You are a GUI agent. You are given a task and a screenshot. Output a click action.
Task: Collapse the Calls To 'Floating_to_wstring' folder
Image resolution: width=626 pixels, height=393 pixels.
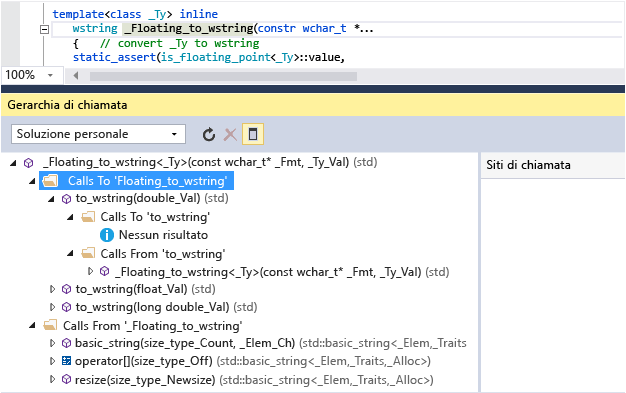pos(32,181)
